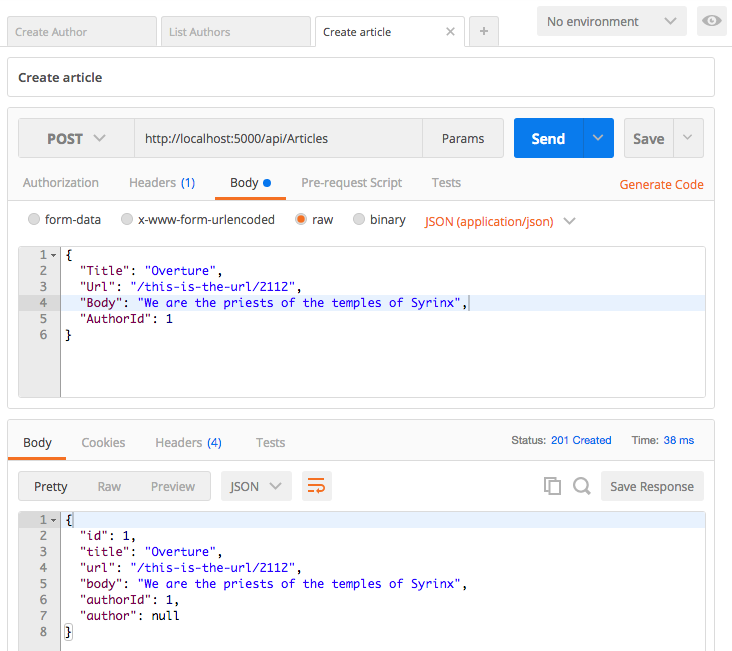Show Raw response view
Image resolution: width=732 pixels, height=651 pixels.
click(109, 486)
